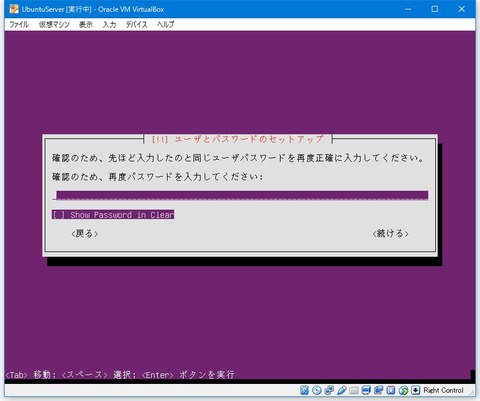Click the optical disc status icon

pos(317,390)
